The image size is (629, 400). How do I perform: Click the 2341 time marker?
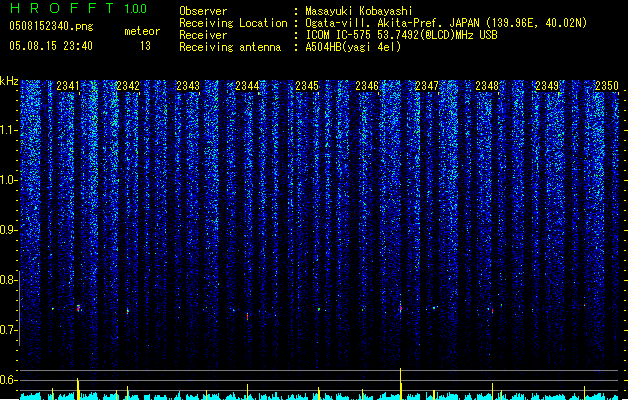(x=68, y=86)
